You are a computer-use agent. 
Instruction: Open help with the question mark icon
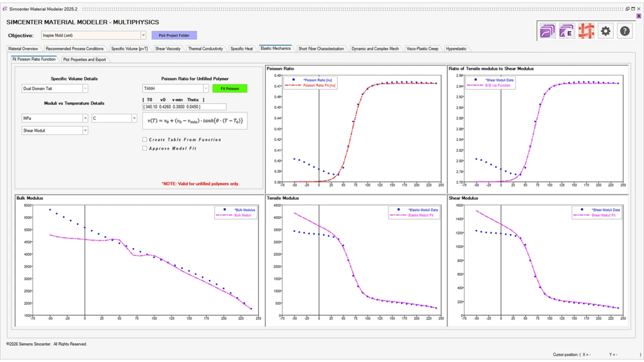pos(625,31)
